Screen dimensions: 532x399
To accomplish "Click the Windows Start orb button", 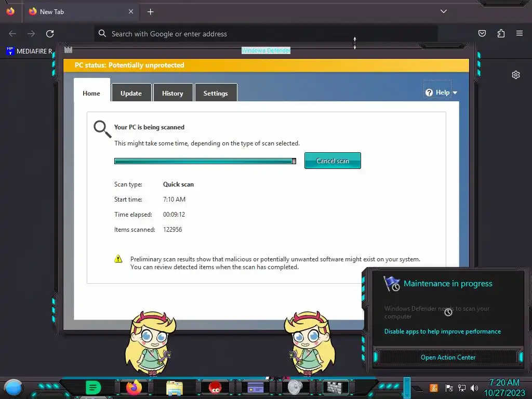I will (14, 388).
